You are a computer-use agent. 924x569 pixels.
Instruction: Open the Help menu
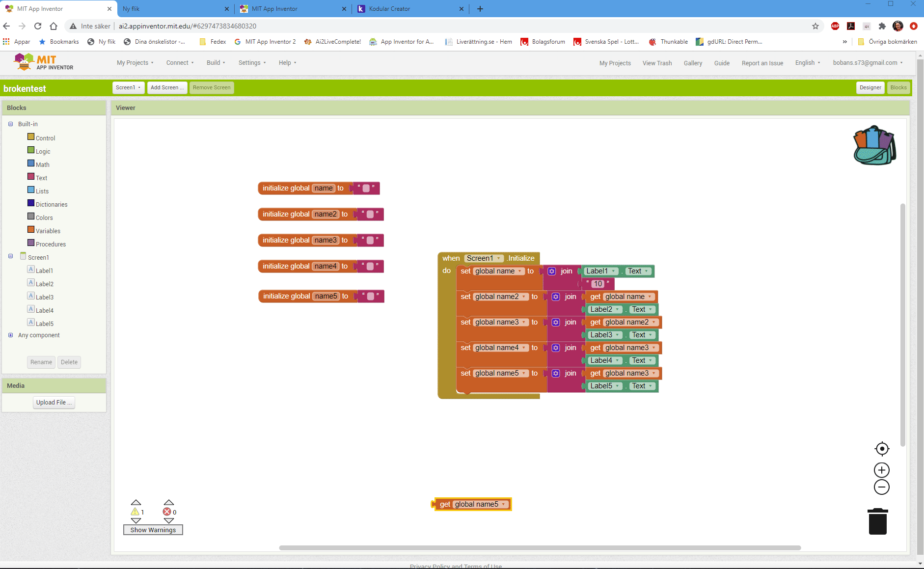[x=287, y=63]
